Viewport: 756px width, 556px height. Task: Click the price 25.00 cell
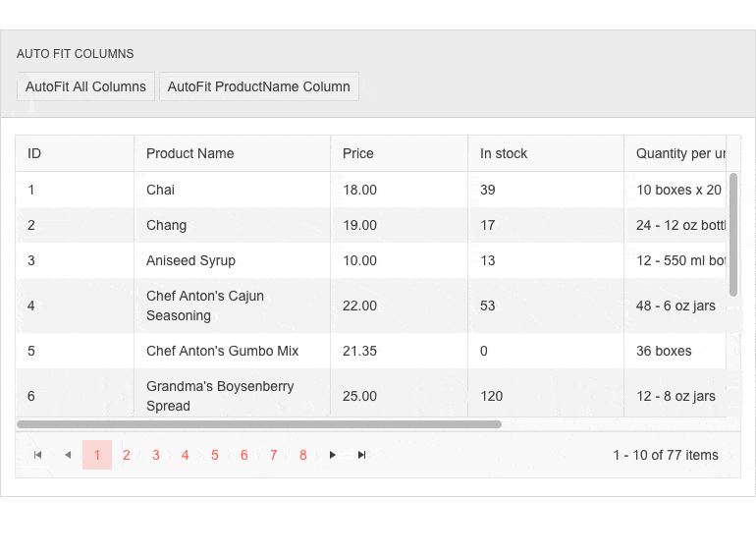tap(400, 393)
